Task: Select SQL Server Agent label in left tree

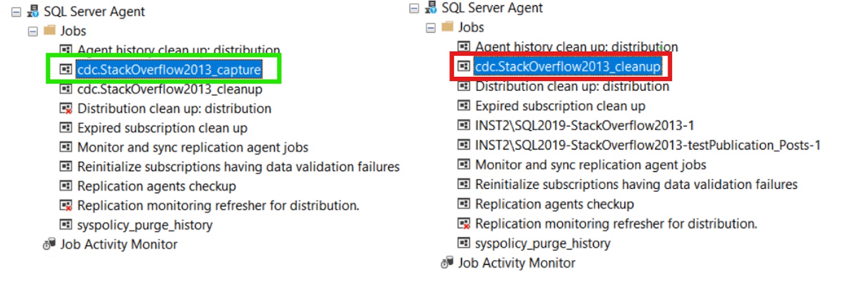Action: 94,12
